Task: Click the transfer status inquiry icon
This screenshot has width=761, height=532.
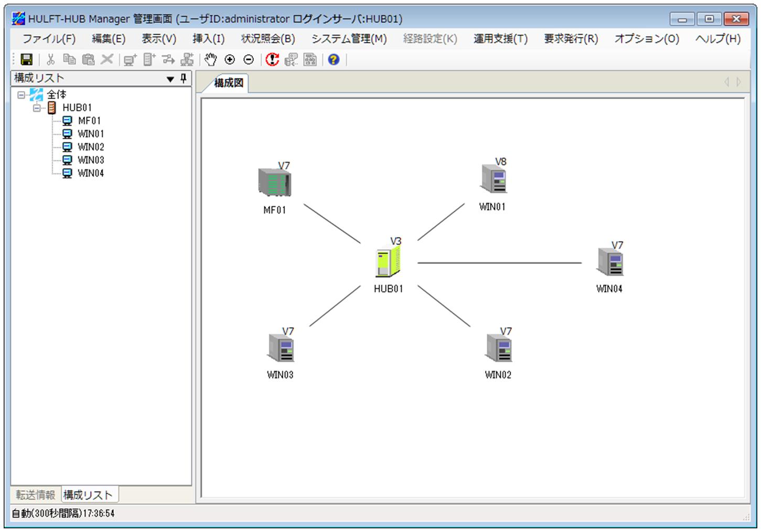Action: (291, 60)
